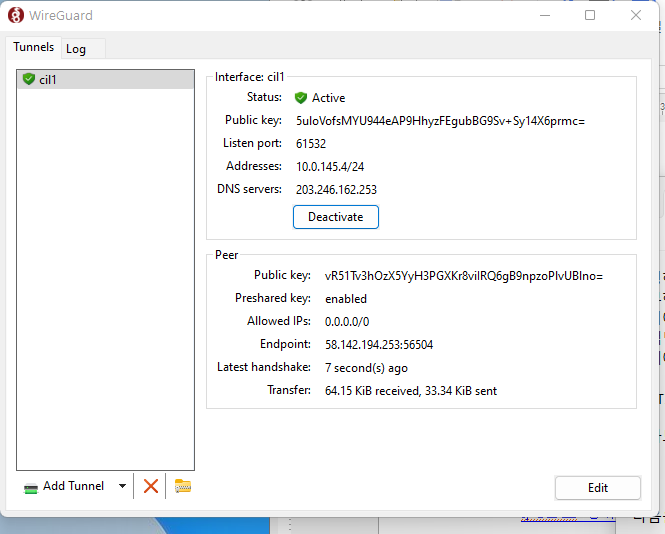665x534 pixels.
Task: Click the listen port value 61532
Action: 311,144
